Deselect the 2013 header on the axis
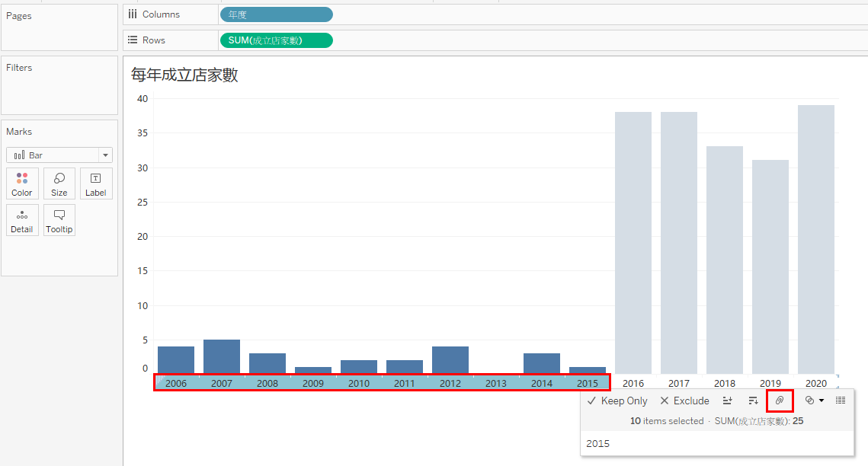 click(x=495, y=383)
